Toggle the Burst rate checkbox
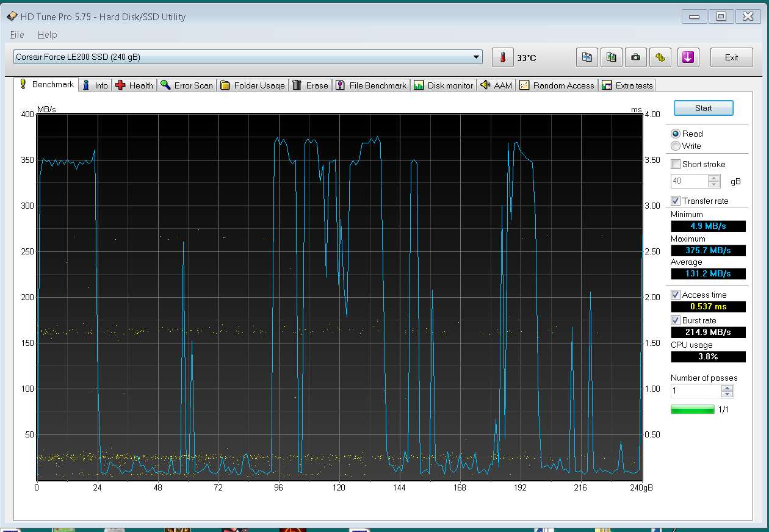The image size is (769, 532). click(676, 320)
